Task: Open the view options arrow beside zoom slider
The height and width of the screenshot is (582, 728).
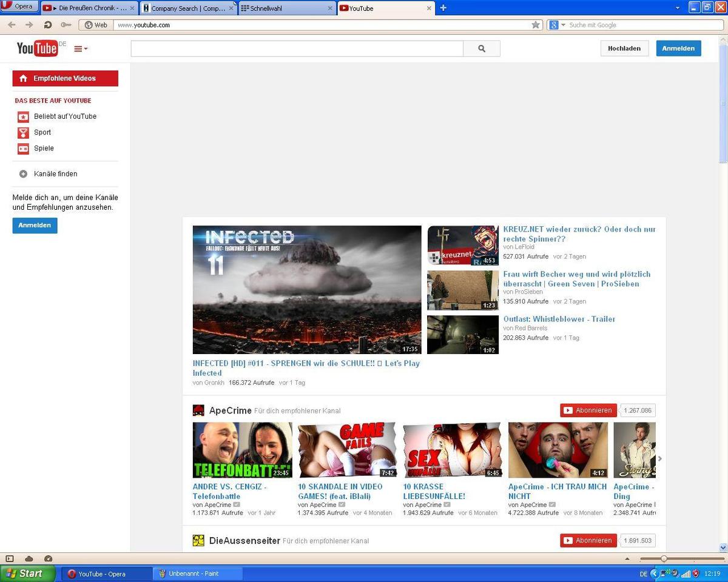Action: 627,559
